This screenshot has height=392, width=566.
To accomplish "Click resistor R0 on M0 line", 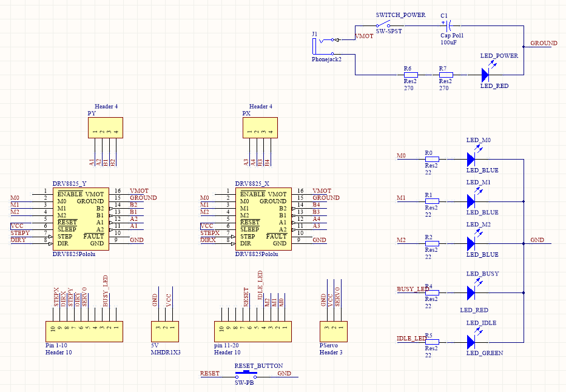I will pos(431,159).
